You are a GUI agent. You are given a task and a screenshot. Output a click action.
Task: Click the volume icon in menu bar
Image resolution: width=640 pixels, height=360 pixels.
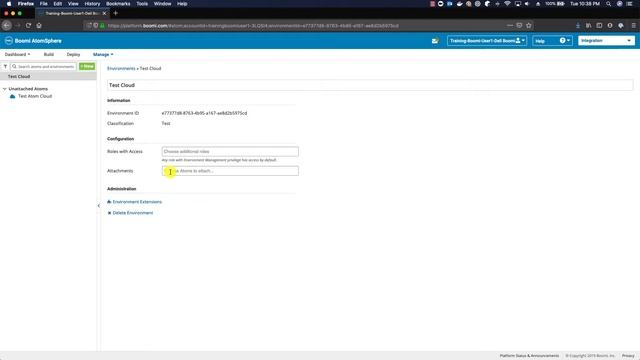(527, 4)
